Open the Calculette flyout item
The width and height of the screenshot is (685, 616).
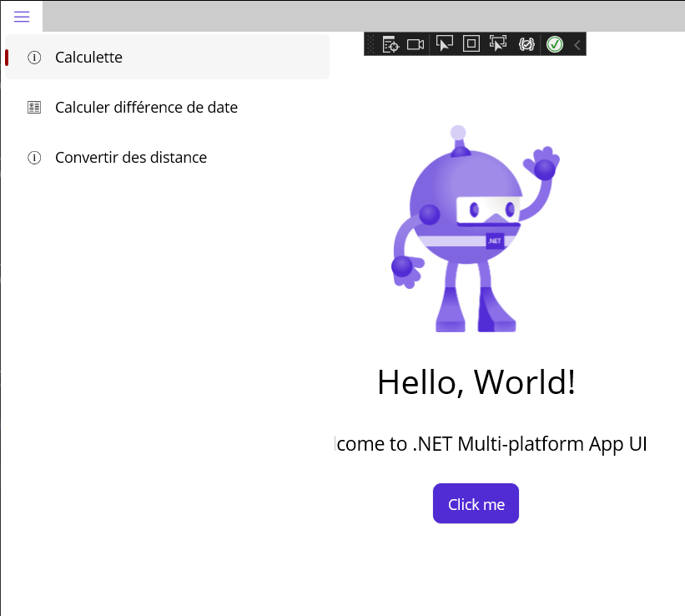click(x=168, y=58)
